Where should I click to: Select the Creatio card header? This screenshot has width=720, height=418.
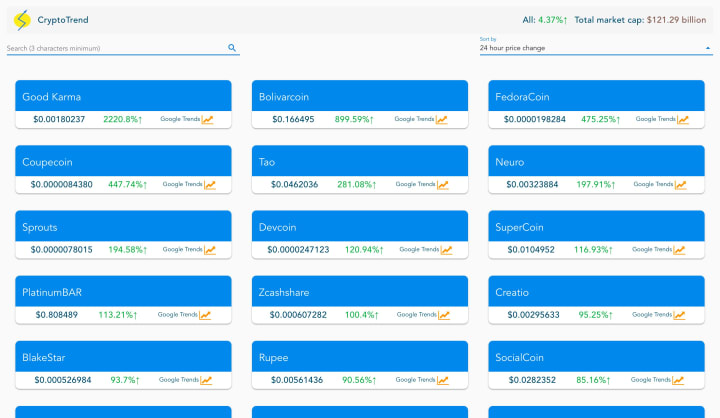(x=596, y=292)
